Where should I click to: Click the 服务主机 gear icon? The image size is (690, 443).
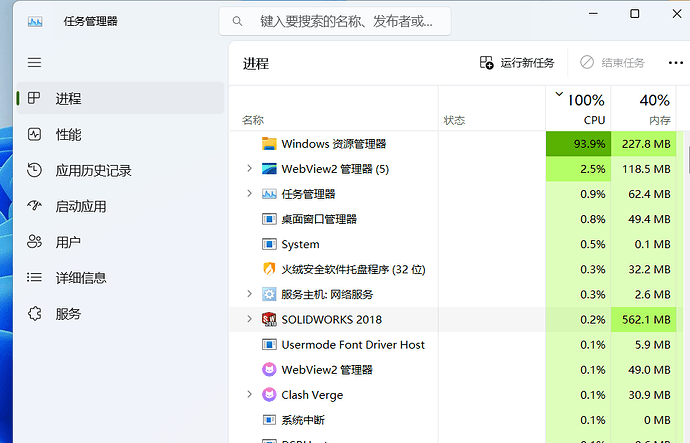269,294
